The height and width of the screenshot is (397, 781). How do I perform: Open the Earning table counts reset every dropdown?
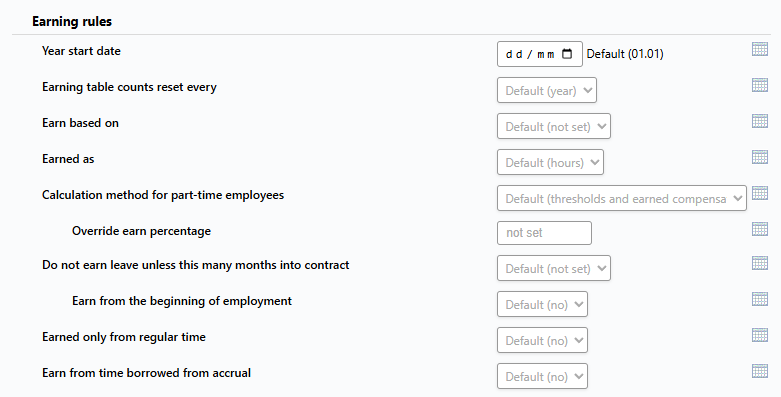(547, 90)
